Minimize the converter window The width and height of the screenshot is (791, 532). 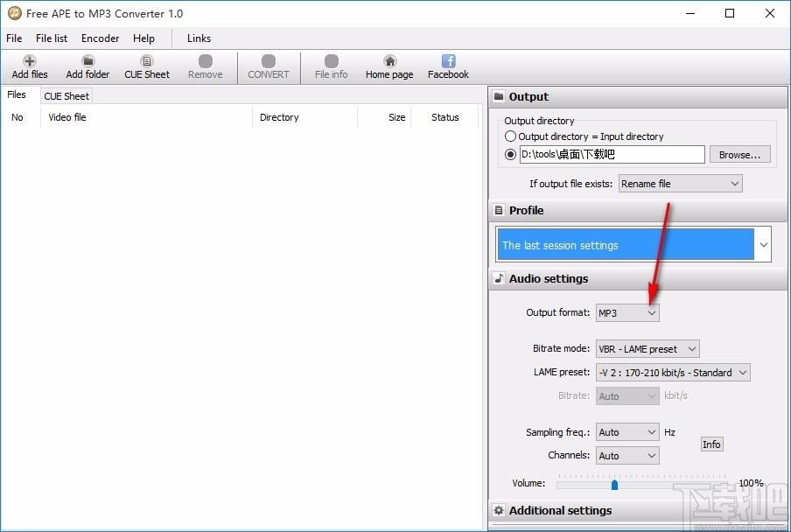(690, 14)
